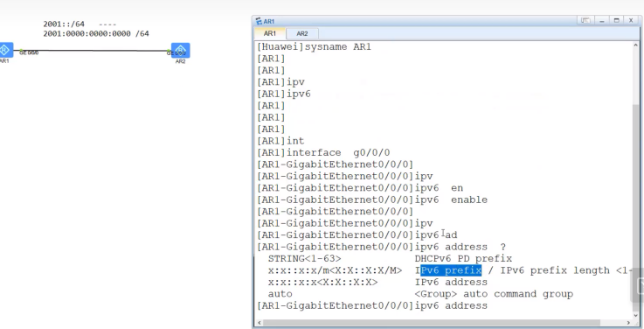Viewport: 644px width, 329px height.
Task: Click the terminal scroll-down arrow
Action: 636,315
